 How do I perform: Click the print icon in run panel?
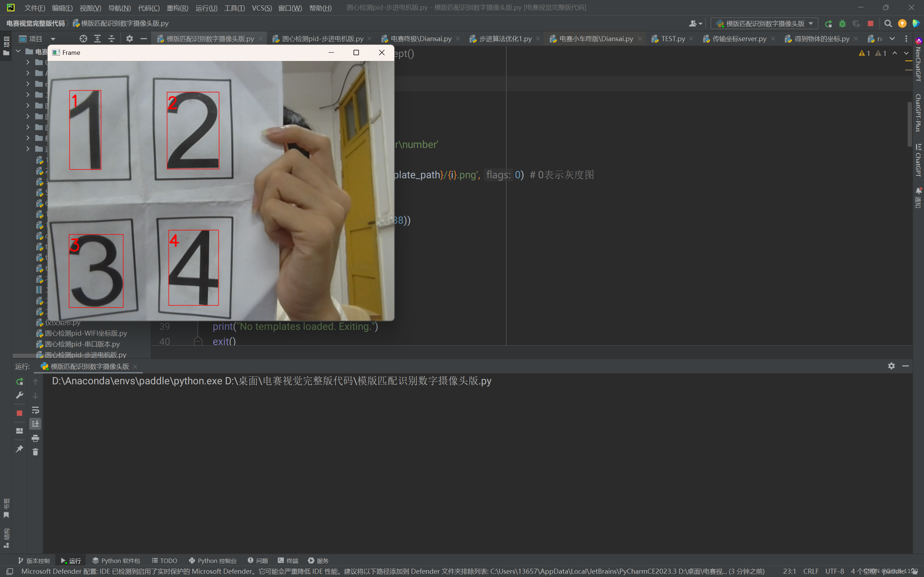coord(35,438)
